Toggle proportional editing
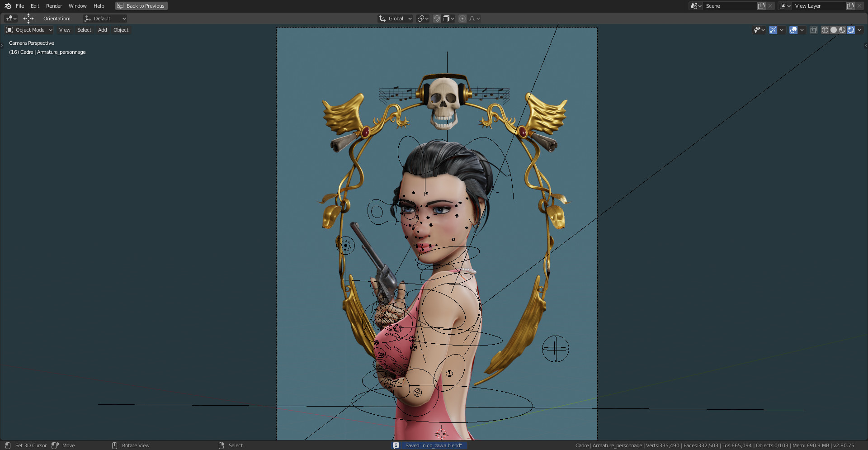Viewport: 868px width, 450px height. pos(462,19)
